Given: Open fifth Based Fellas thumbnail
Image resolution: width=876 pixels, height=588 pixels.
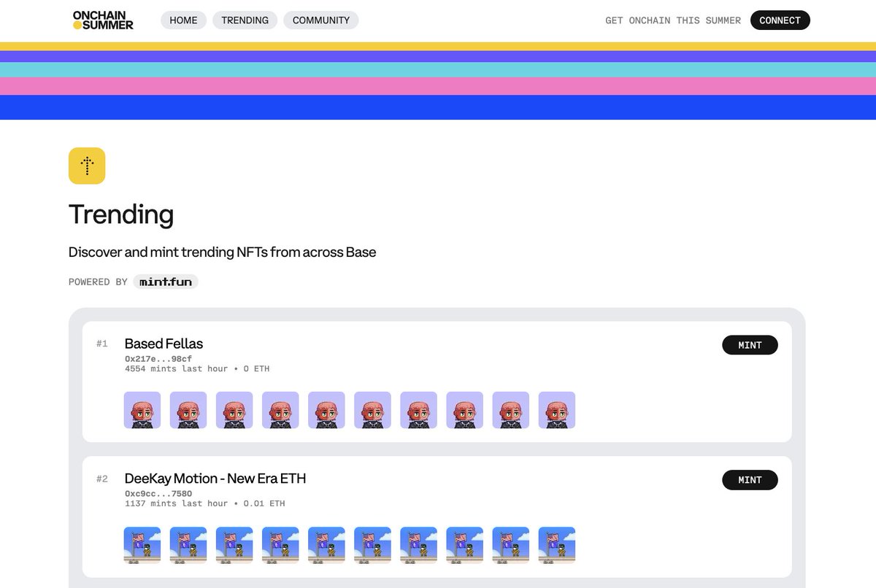Looking at the screenshot, I should click(326, 410).
